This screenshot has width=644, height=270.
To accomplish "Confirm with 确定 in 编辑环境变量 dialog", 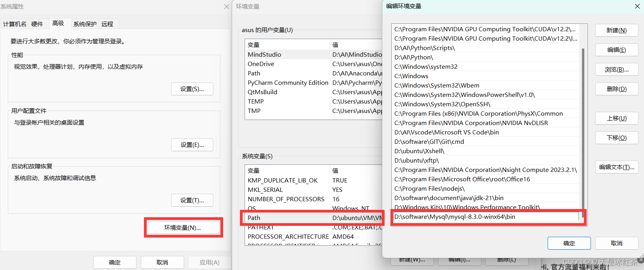I will (569, 243).
